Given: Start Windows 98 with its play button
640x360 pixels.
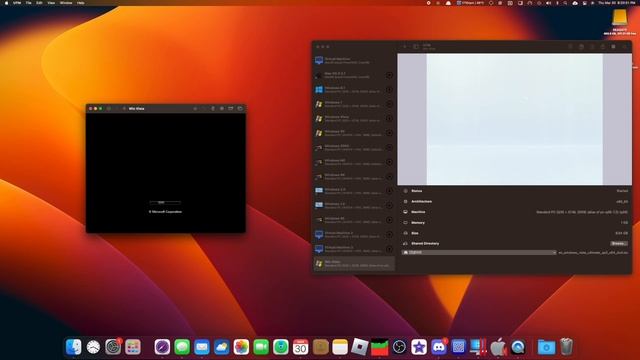Looking at the screenshot, I should 389,176.
